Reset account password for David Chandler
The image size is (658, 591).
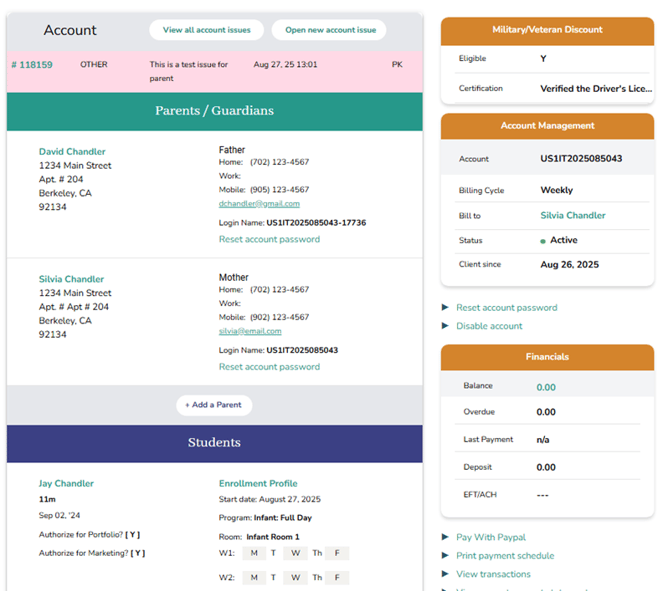(269, 240)
